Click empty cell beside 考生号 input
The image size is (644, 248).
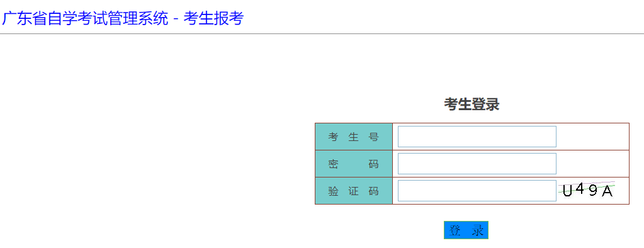(592, 137)
